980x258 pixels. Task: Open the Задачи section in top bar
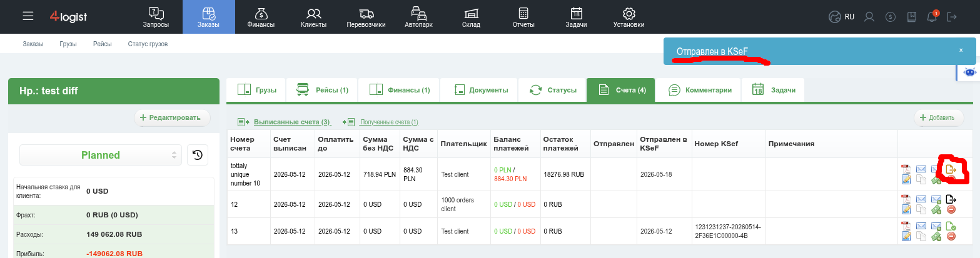click(576, 17)
